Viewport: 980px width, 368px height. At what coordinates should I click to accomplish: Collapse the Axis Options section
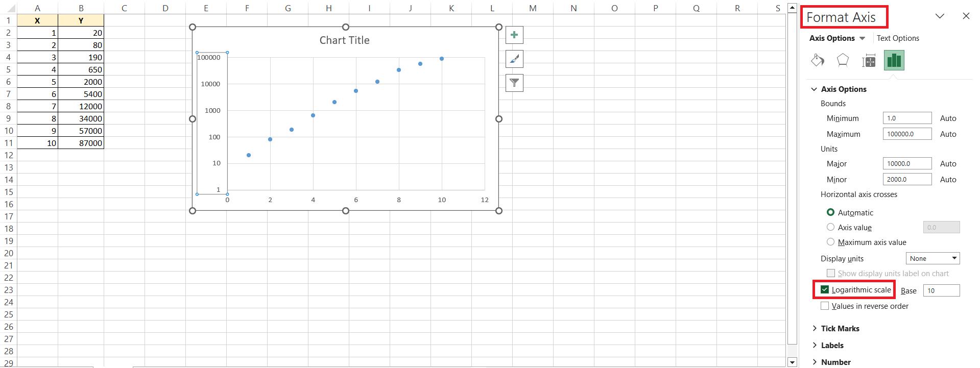[x=814, y=89]
